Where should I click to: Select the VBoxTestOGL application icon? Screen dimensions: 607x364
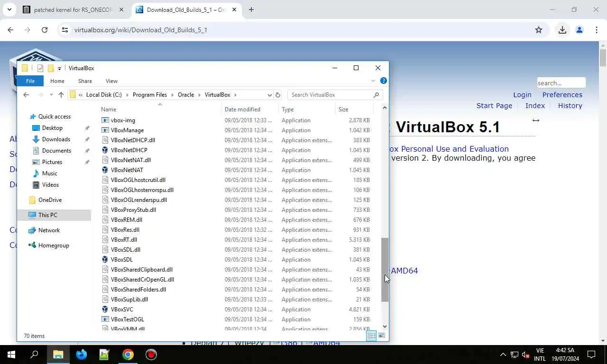point(105,319)
